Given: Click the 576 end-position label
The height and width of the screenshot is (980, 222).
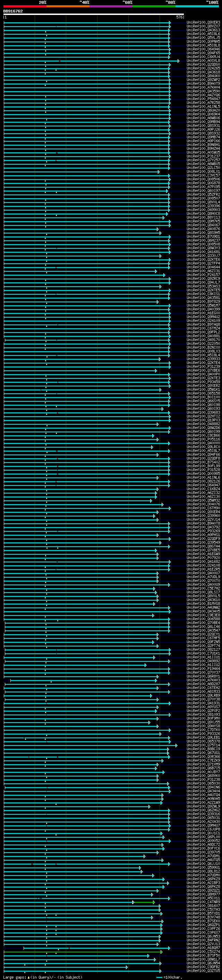Looking at the screenshot, I should coord(179,17).
